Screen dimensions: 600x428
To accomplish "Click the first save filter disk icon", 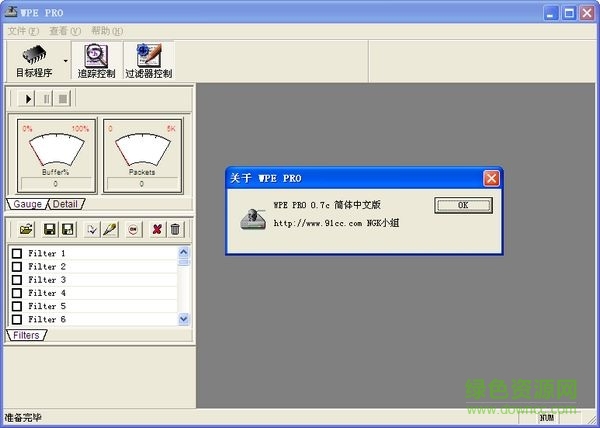I will click(50, 229).
